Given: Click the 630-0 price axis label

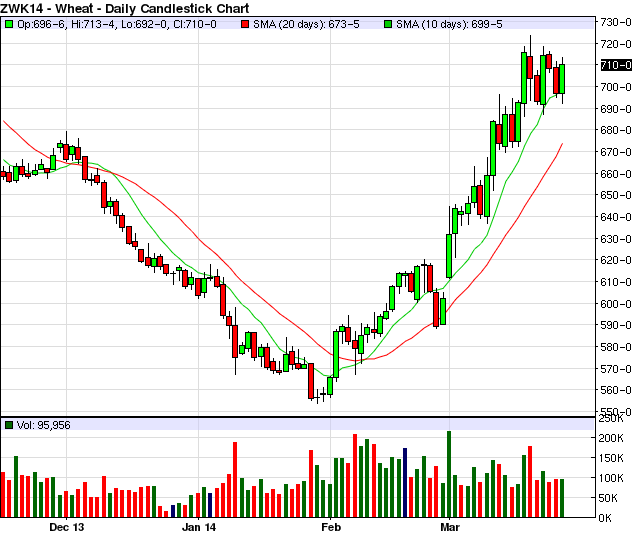Looking at the screenshot, I should [x=616, y=238].
